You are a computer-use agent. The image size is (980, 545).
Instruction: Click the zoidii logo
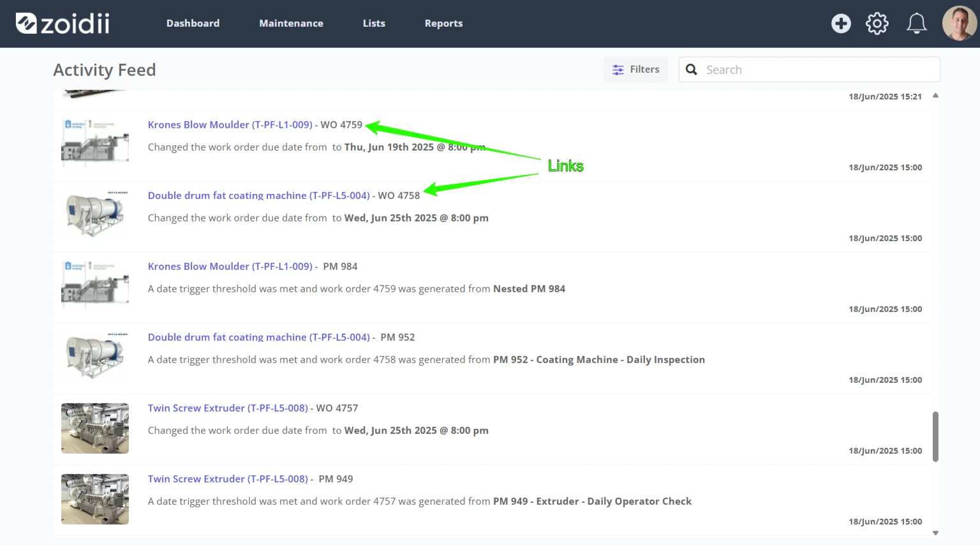[x=63, y=24]
